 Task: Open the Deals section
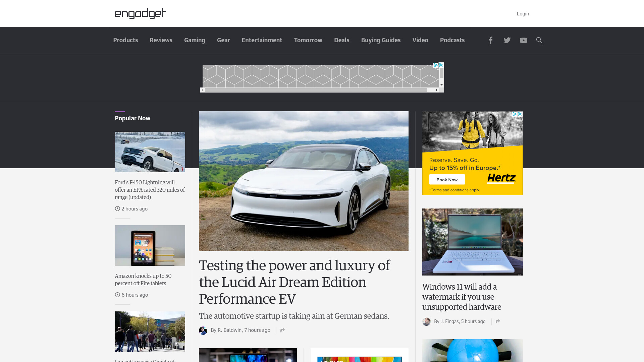pyautogui.click(x=342, y=40)
